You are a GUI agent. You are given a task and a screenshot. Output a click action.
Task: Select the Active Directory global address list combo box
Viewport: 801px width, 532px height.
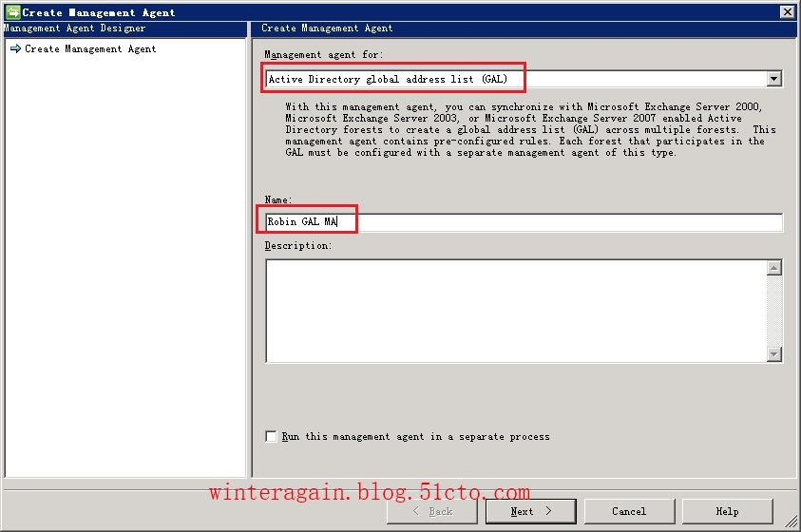click(524, 79)
